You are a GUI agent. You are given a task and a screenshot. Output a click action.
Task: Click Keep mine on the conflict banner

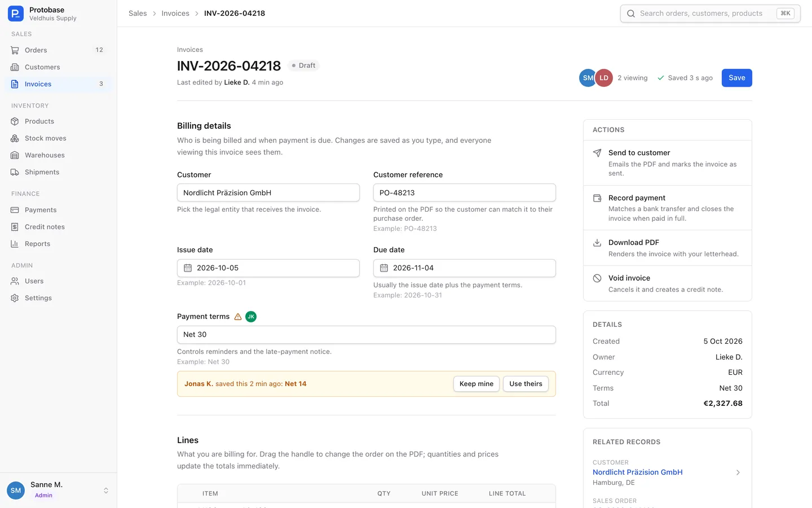click(x=476, y=384)
